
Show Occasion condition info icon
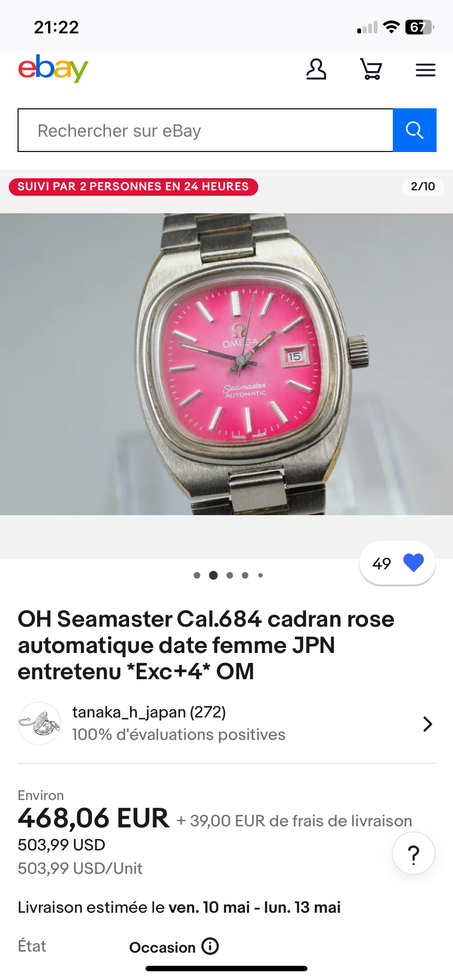click(x=210, y=946)
